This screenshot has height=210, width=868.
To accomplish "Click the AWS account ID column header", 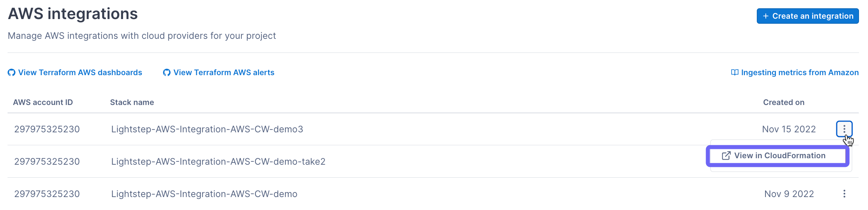I will pos(43,102).
